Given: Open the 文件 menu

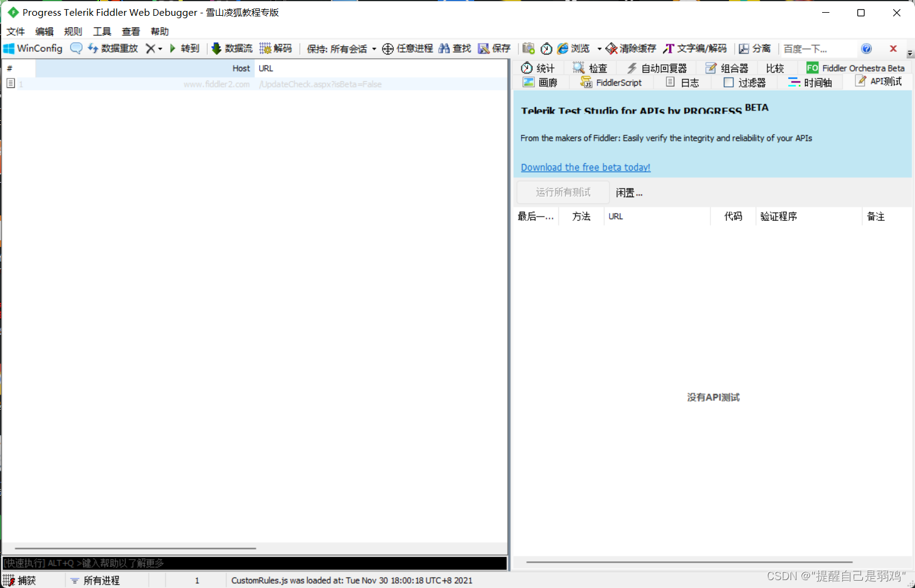Looking at the screenshot, I should click(16, 32).
